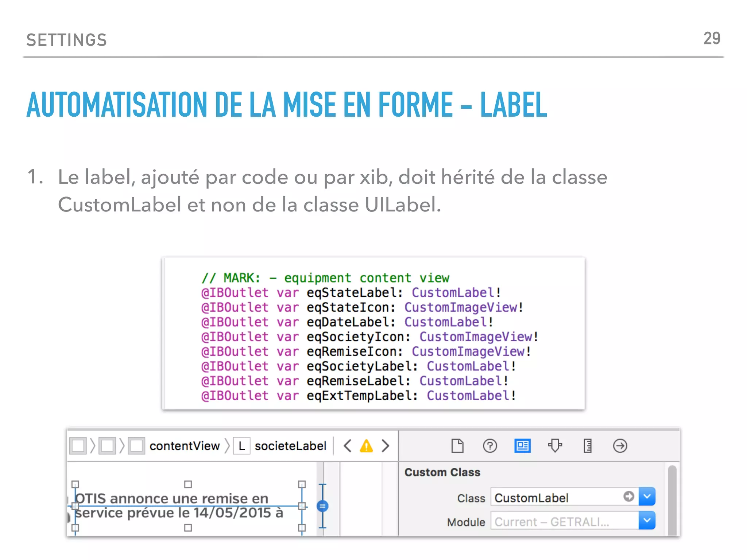Click the SETTINGS header text
This screenshot has height=560, width=747.
[66, 40]
